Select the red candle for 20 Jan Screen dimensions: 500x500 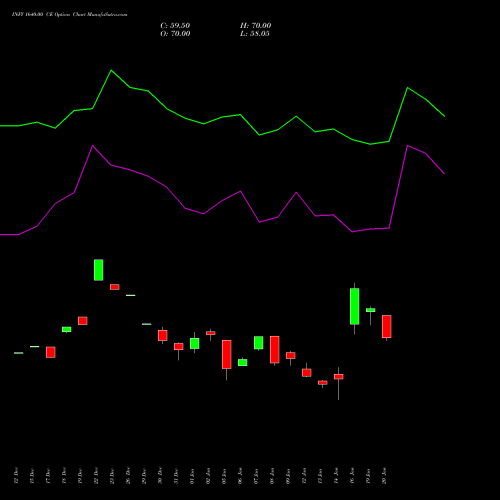click(387, 327)
